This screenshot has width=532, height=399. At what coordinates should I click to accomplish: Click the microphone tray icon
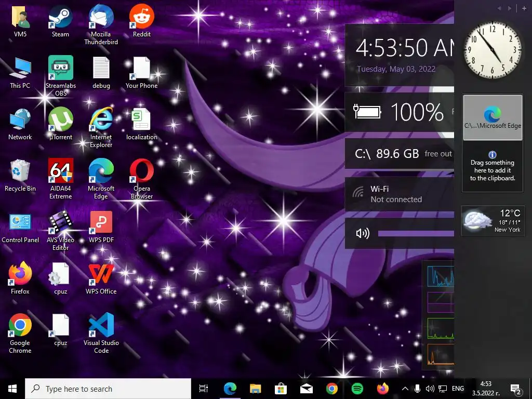(417, 389)
